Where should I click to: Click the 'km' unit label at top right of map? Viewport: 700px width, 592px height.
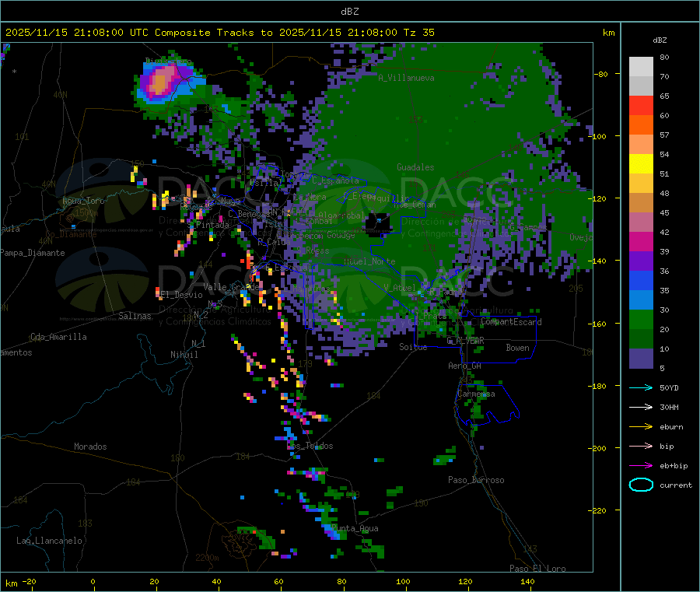(x=608, y=33)
